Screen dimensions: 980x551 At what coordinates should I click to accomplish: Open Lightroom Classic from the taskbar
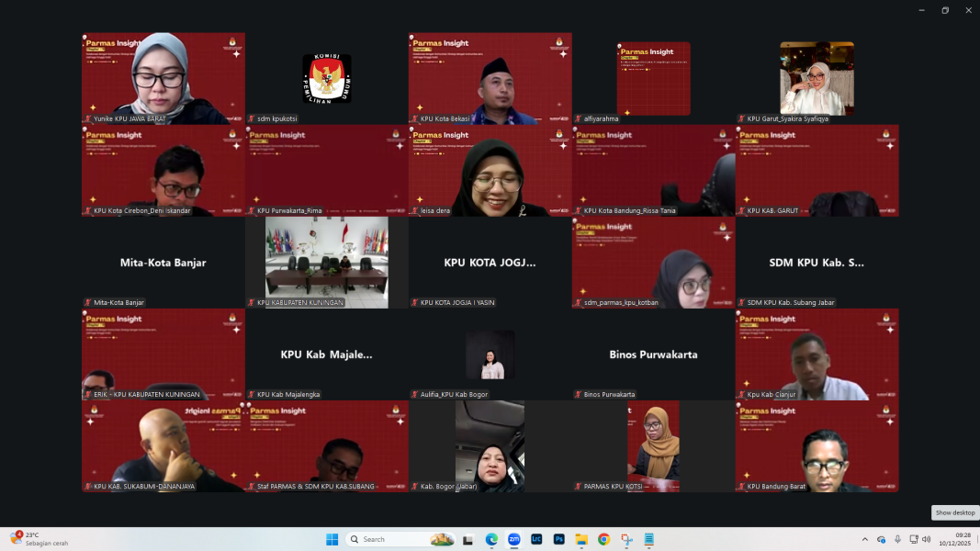click(536, 539)
